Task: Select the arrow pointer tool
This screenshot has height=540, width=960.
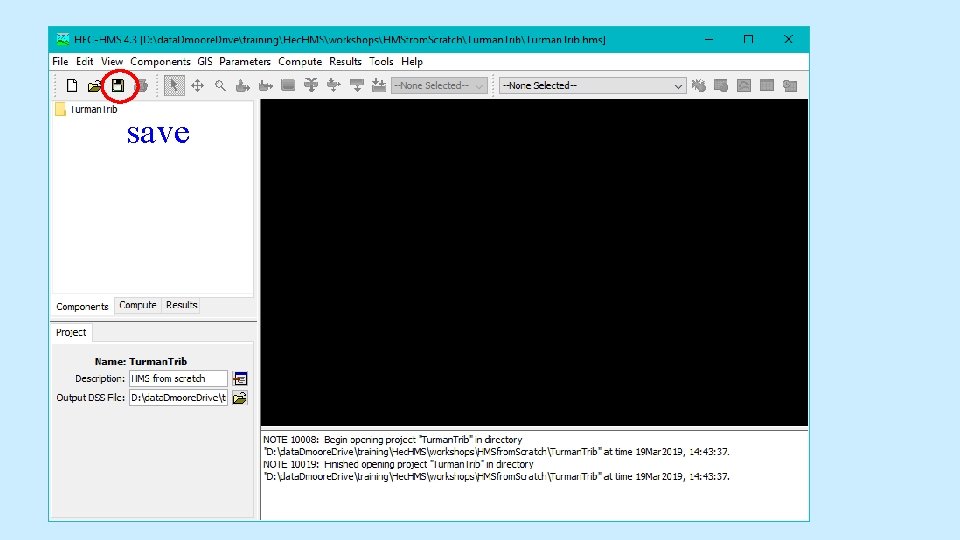Action: [x=174, y=86]
